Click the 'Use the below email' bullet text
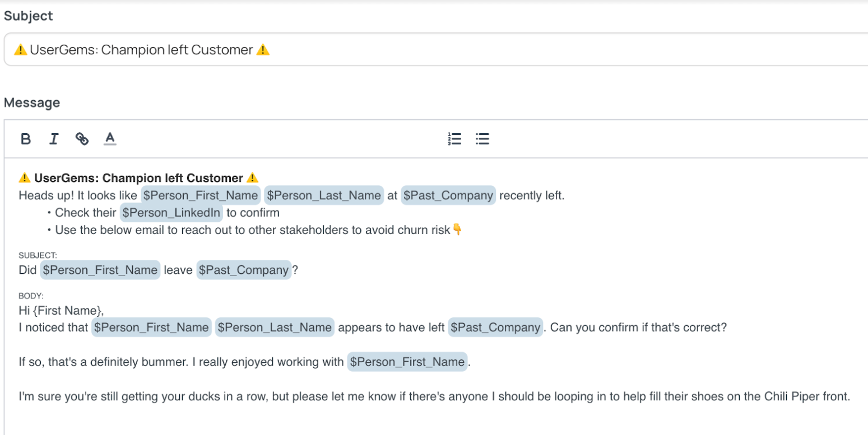This screenshot has width=868, height=435. (253, 230)
